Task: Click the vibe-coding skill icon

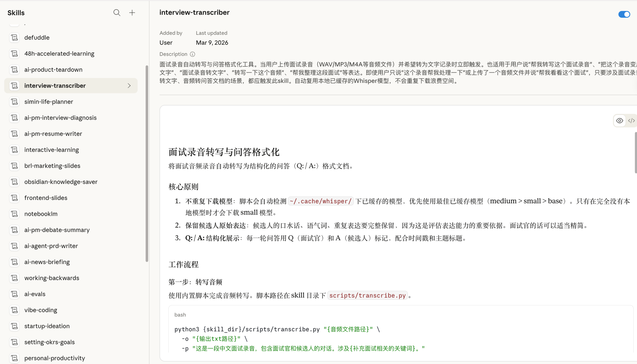Action: [14, 310]
